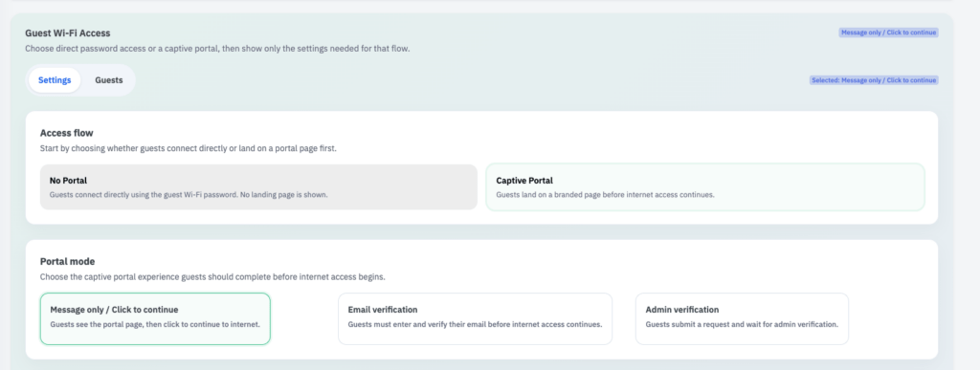
Task: Click the 'Selected: Message only' status badge
Action: [874, 80]
